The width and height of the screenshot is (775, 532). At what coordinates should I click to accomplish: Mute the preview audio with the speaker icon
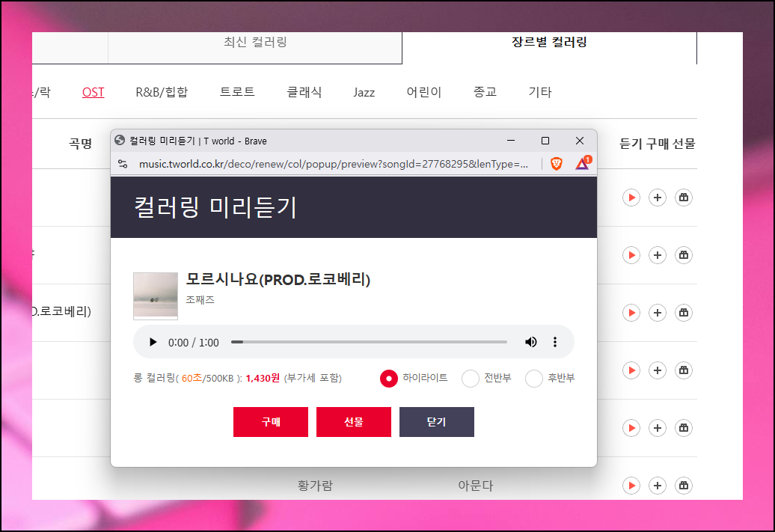[x=531, y=342]
